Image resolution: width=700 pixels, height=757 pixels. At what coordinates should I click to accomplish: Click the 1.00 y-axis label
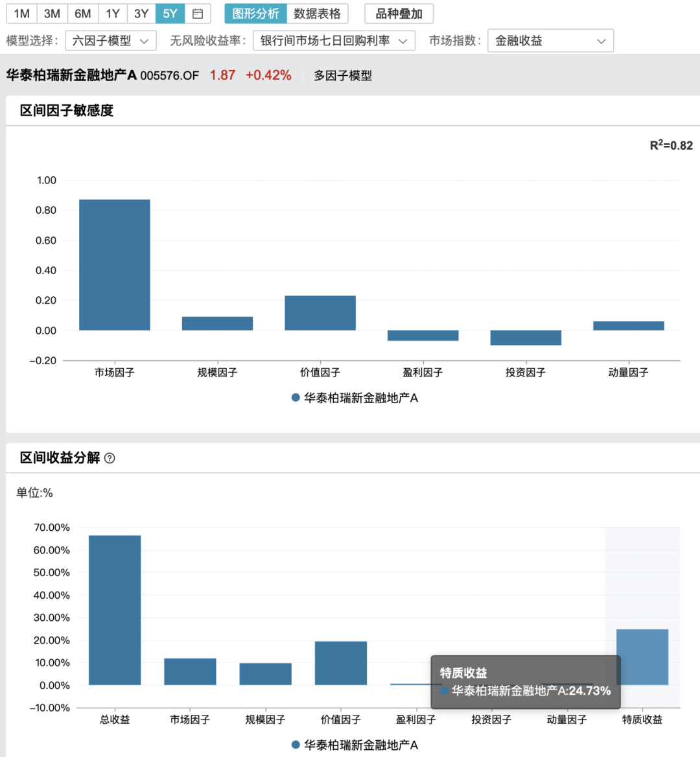tap(47, 181)
